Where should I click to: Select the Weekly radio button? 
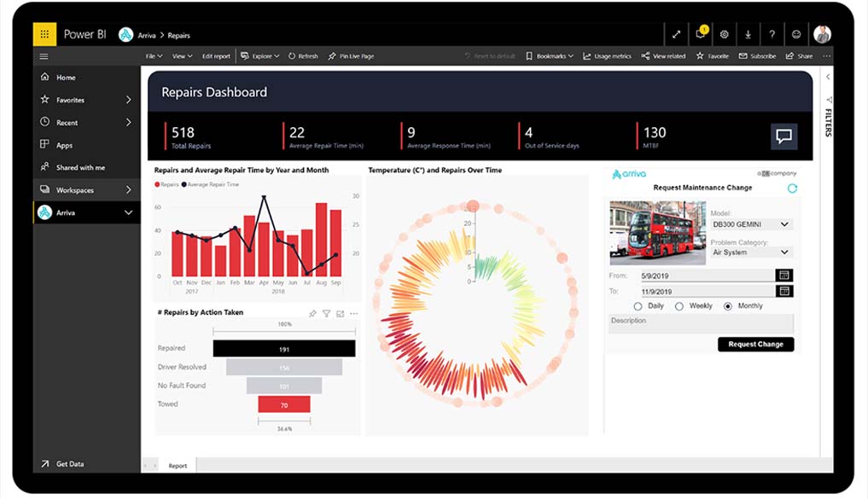679,306
